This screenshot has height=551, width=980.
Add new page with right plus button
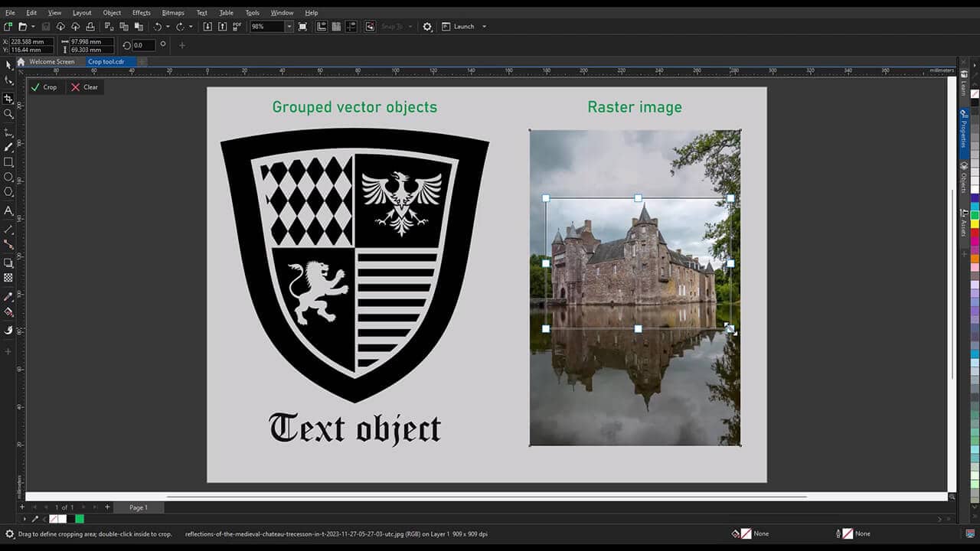point(107,507)
